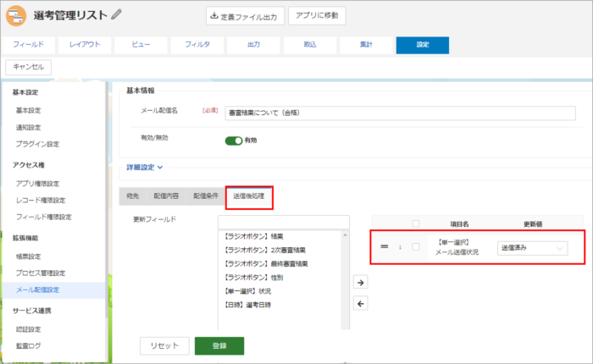Image resolution: width=593 pixels, height=364 pixels.
Task: Click the field list scrollbar
Action: click(345, 279)
